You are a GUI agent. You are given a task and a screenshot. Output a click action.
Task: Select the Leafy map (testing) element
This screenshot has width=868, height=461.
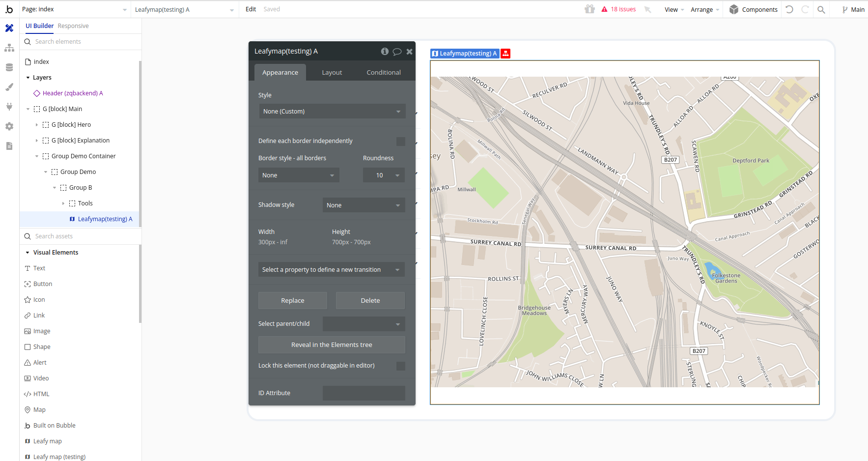point(59,457)
